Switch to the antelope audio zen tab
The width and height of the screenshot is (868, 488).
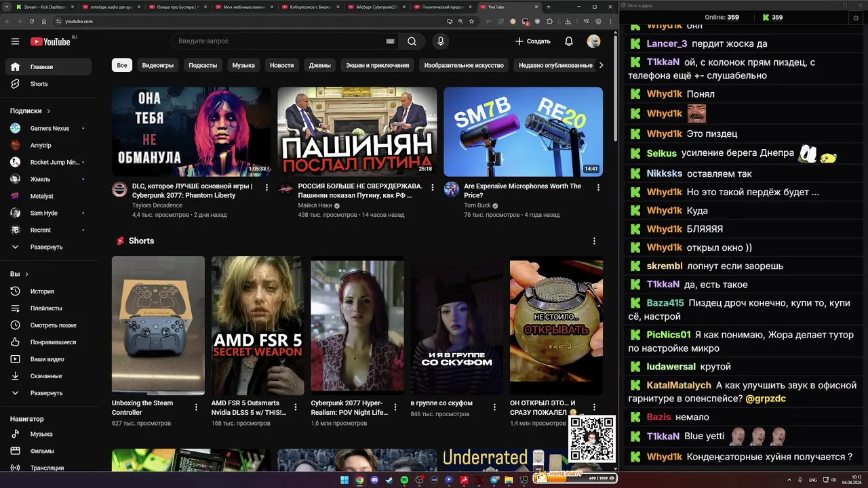(x=111, y=7)
